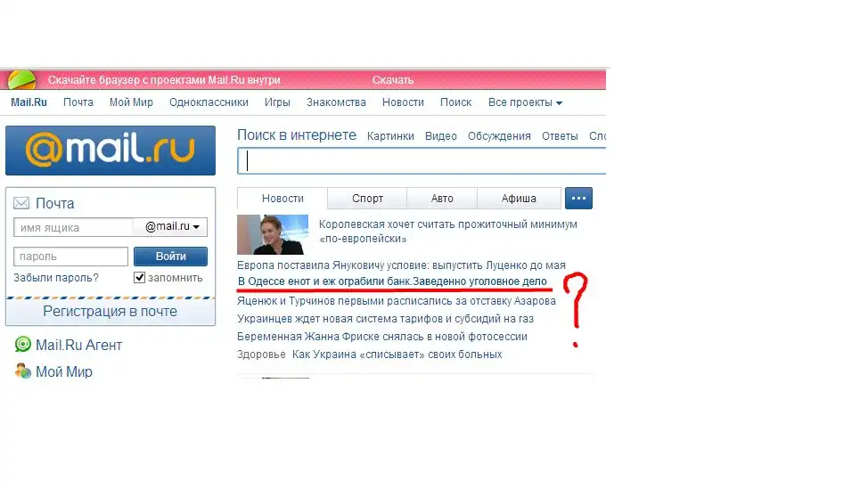Click Регистрация в почте link
The width and height of the screenshot is (868, 489).
coord(111,312)
